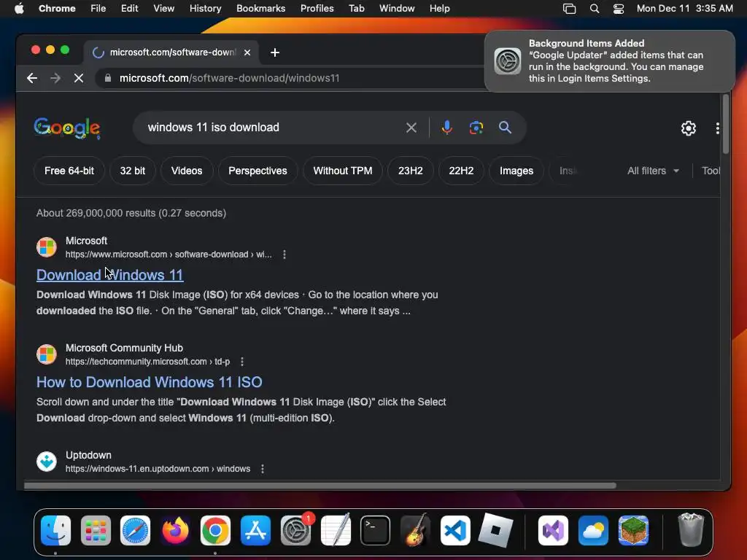Open TextEdit from the dock
This screenshot has width=747, height=560.
(336, 531)
